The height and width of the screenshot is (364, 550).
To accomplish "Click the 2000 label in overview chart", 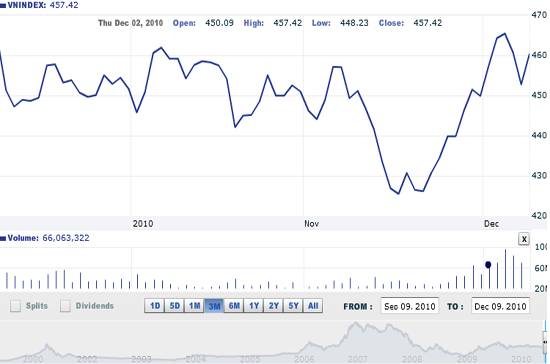I will pyautogui.click(x=33, y=359).
